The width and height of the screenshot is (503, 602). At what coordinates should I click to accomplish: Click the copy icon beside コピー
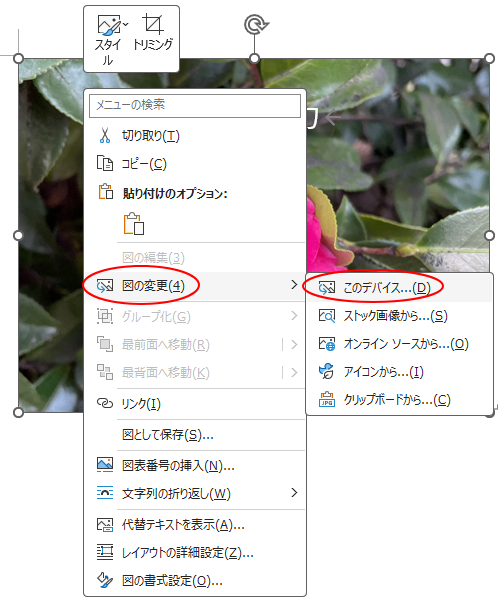click(104, 164)
